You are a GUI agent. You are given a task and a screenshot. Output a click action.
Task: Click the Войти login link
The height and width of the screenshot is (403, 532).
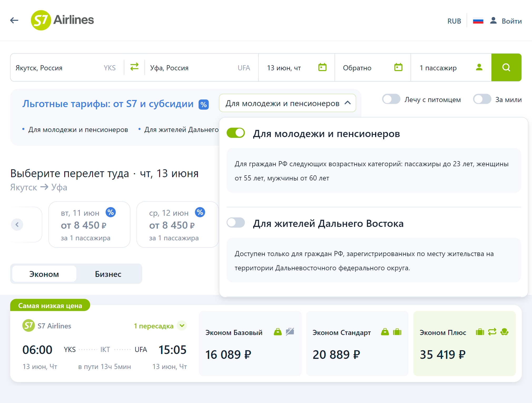511,21
